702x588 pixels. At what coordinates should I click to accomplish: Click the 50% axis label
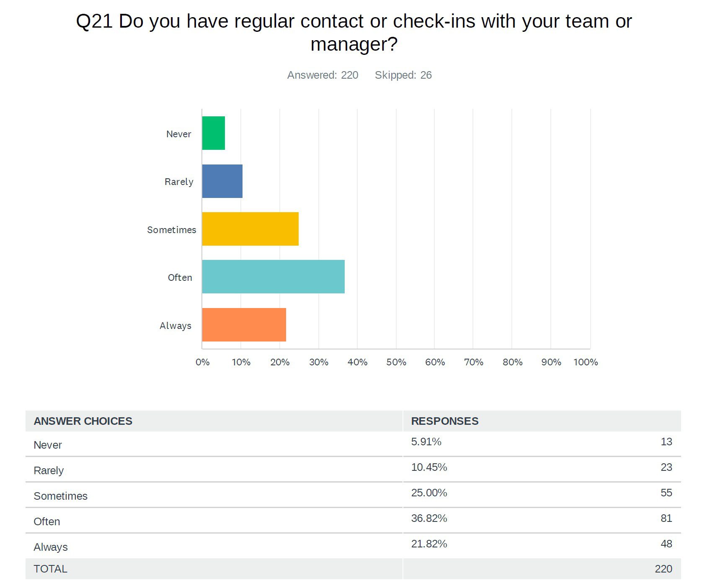pos(396,362)
